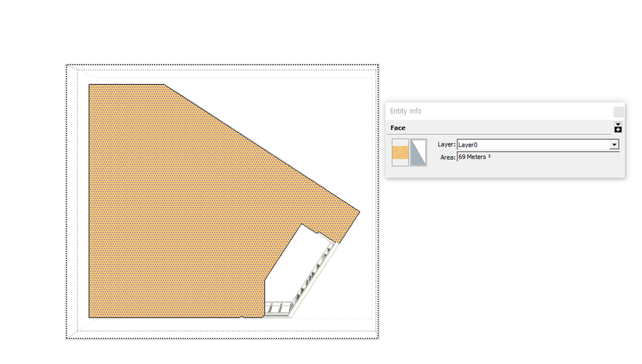Click the front face material swatch
The height and width of the screenshot is (364, 642).
400,152
